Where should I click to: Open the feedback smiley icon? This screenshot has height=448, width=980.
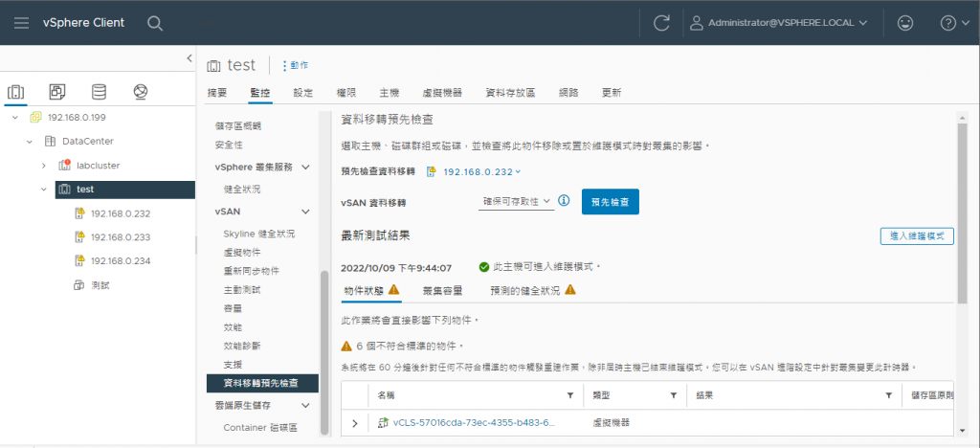pos(904,23)
